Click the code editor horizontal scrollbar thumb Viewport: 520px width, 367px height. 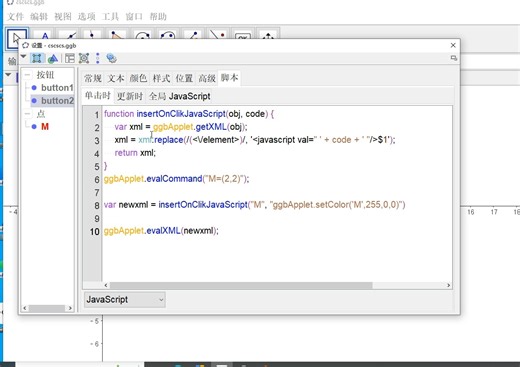[x=241, y=285]
